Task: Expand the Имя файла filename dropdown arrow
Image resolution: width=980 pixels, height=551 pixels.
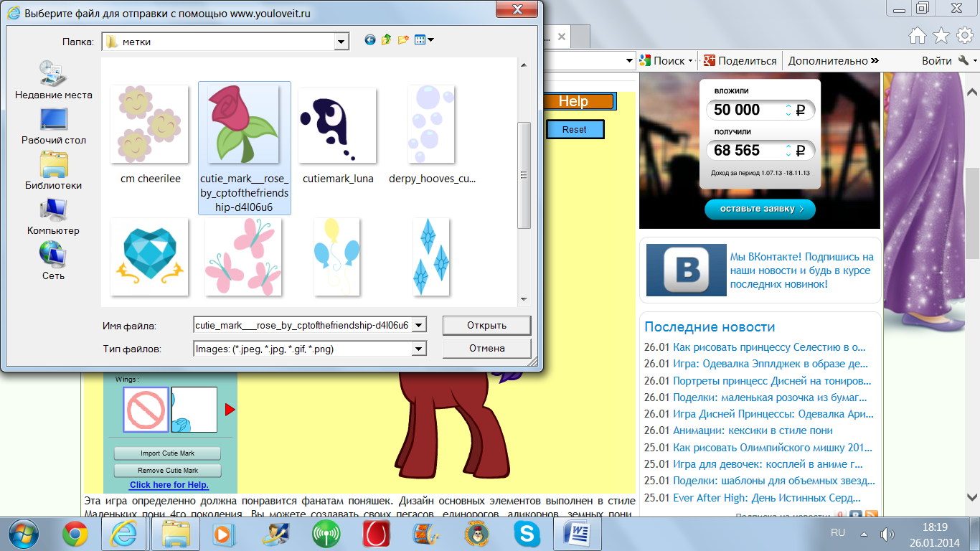Action: (419, 325)
